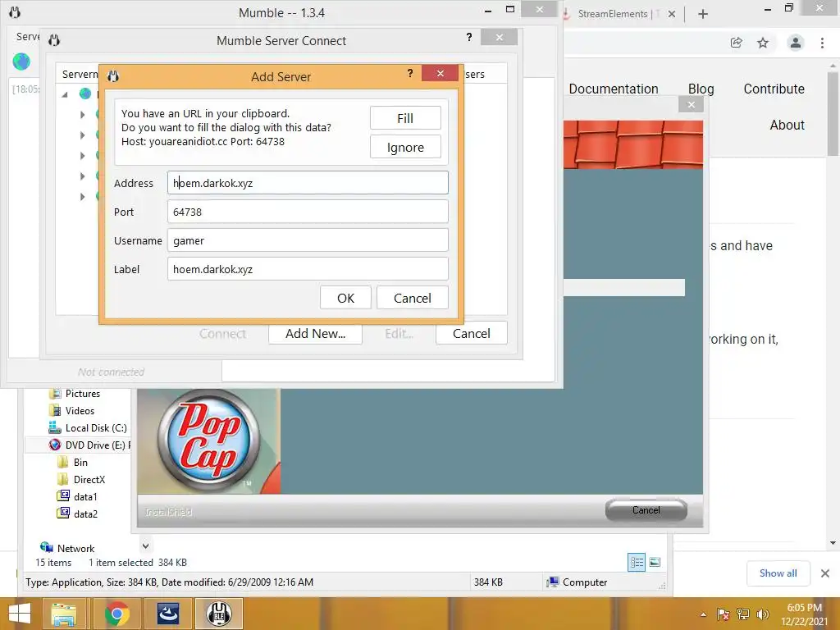The width and height of the screenshot is (840, 630).
Task: Expand the third collapsed server group
Action: click(83, 155)
